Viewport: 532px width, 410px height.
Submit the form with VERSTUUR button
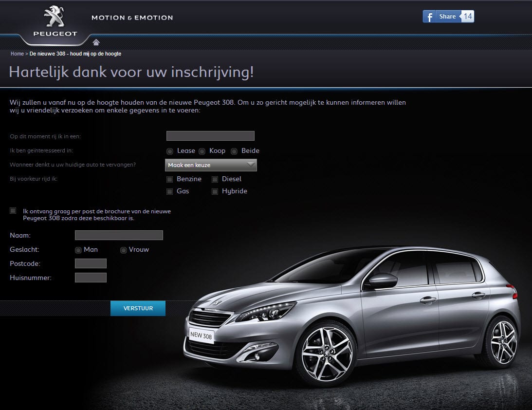pos(138,308)
